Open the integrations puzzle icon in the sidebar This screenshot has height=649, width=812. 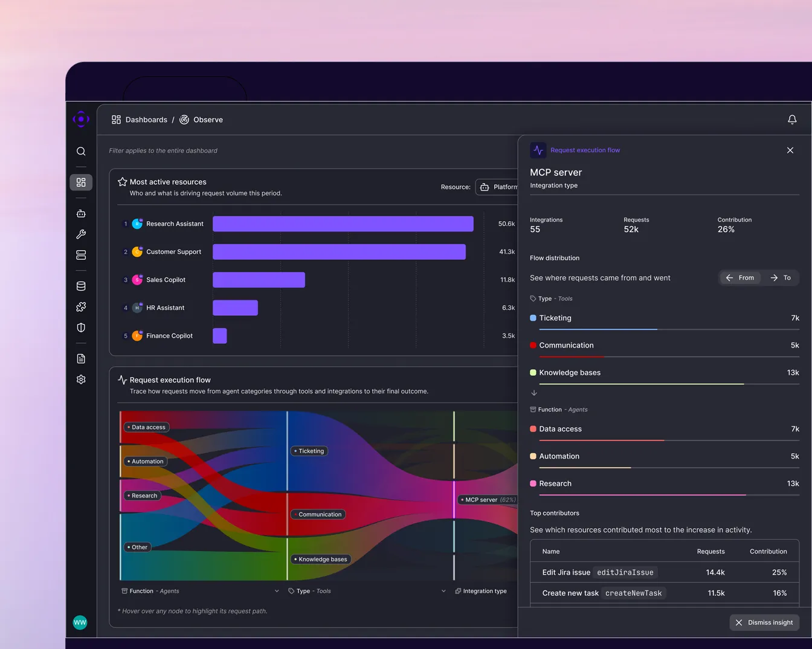[x=81, y=307]
